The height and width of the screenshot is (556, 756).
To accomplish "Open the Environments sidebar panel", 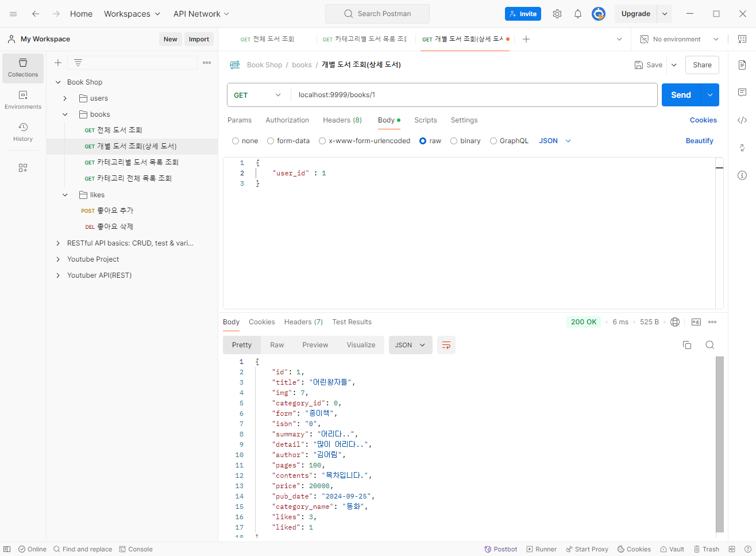I will click(x=23, y=100).
